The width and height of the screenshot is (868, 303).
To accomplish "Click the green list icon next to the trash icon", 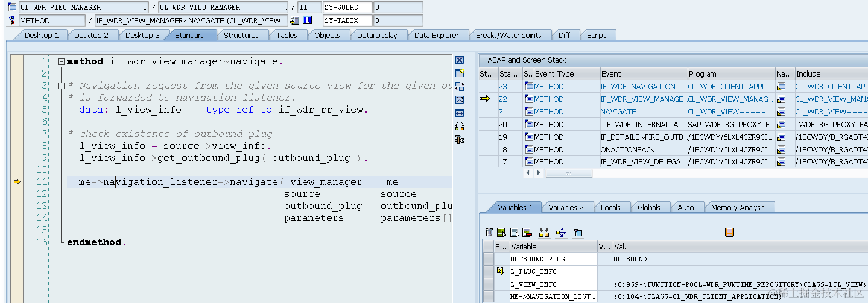I will (501, 232).
